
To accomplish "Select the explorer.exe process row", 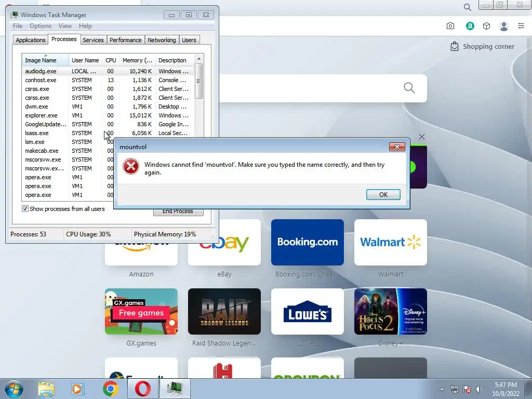I will click(108, 115).
